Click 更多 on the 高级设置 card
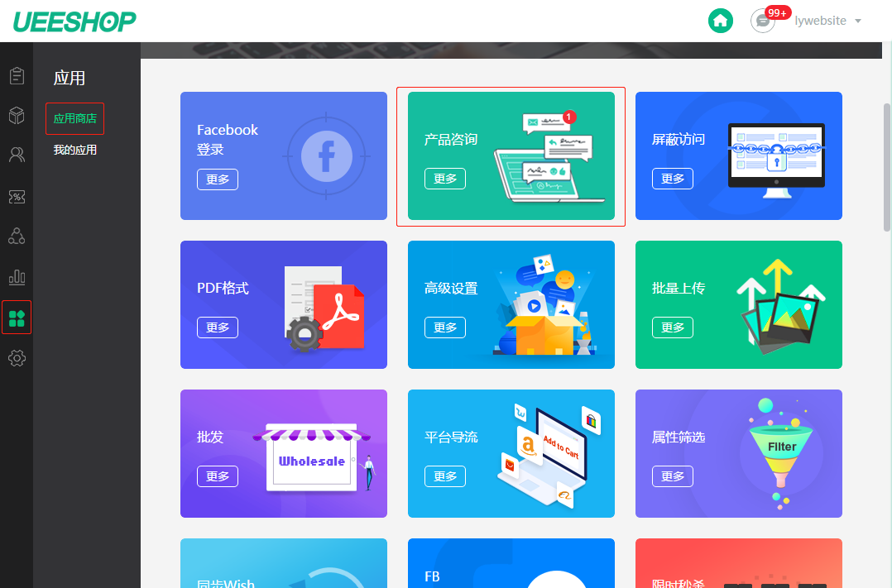Image resolution: width=892 pixels, height=588 pixels. (445, 327)
